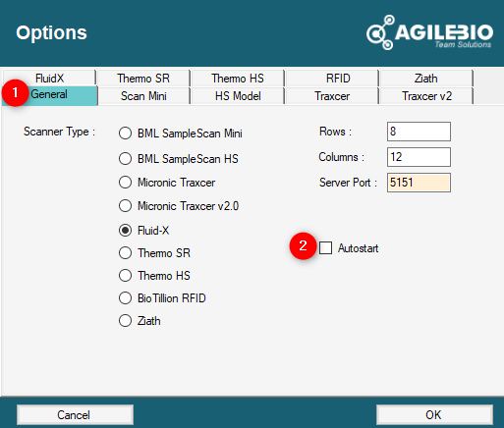Choose Micronic Traxcer scanner option
This screenshot has width=504, height=428.
tap(125, 183)
